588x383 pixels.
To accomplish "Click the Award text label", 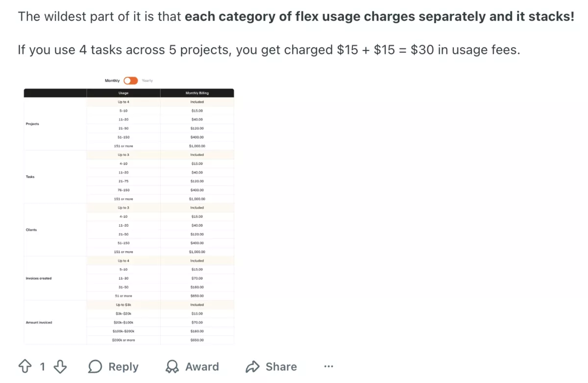I will (202, 366).
